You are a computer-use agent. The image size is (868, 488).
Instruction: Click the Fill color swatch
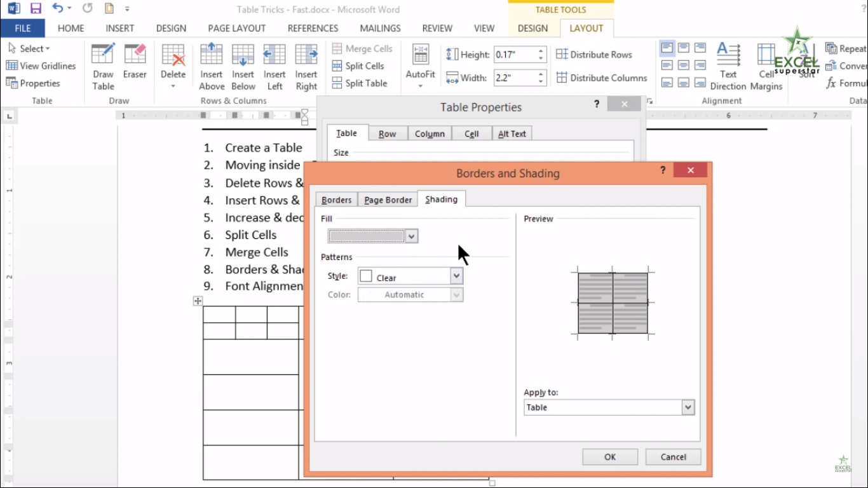(x=367, y=236)
